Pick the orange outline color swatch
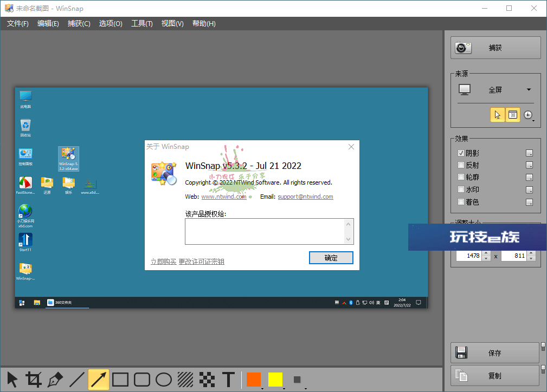Screen dimensions: 547x392 coord(254,380)
